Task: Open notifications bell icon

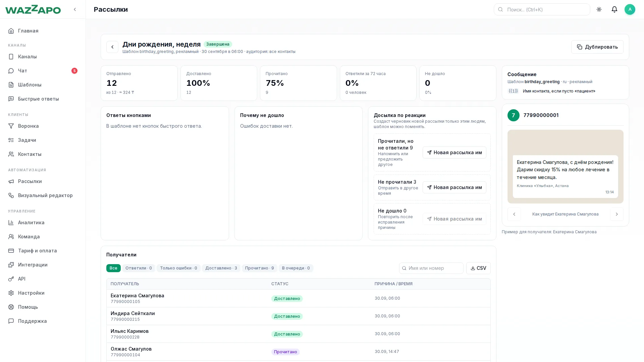Action: [x=614, y=9]
